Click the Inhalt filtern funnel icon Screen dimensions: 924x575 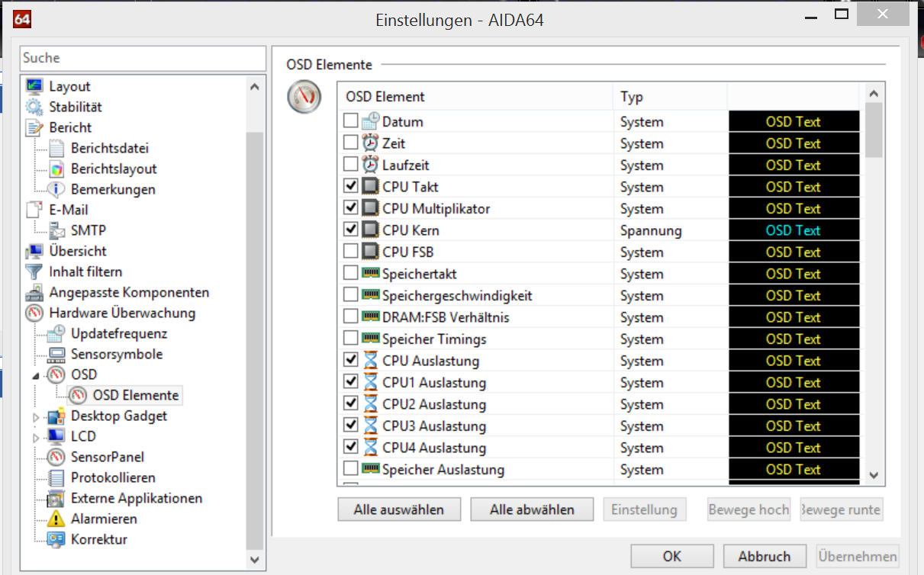click(34, 271)
